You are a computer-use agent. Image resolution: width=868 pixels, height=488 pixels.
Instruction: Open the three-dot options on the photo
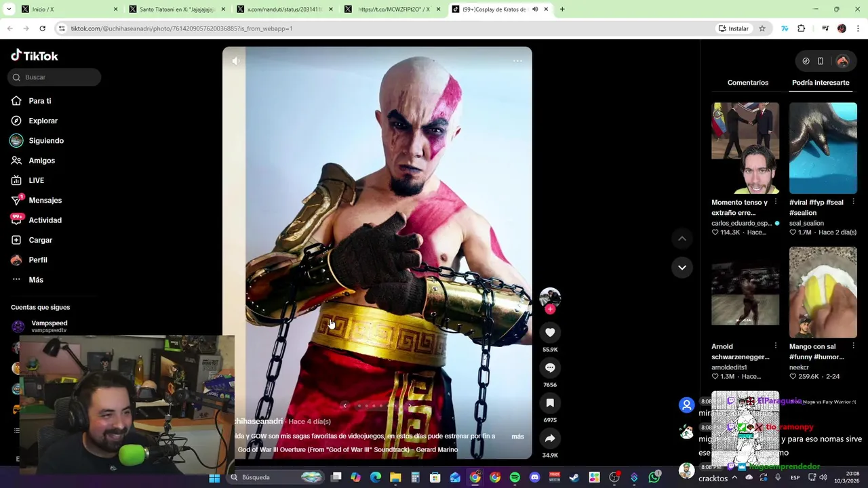[517, 61]
